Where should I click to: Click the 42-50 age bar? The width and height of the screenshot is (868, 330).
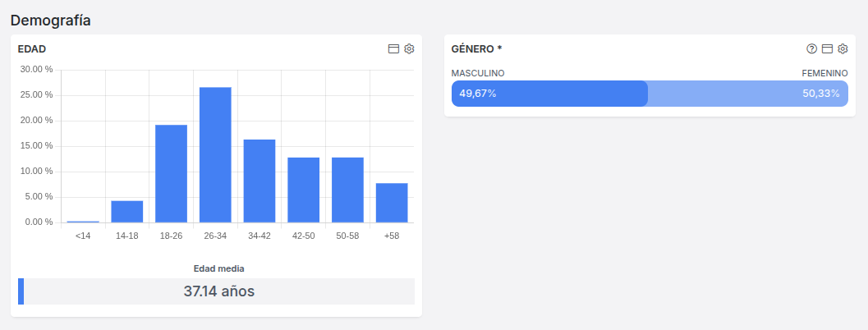point(303,190)
